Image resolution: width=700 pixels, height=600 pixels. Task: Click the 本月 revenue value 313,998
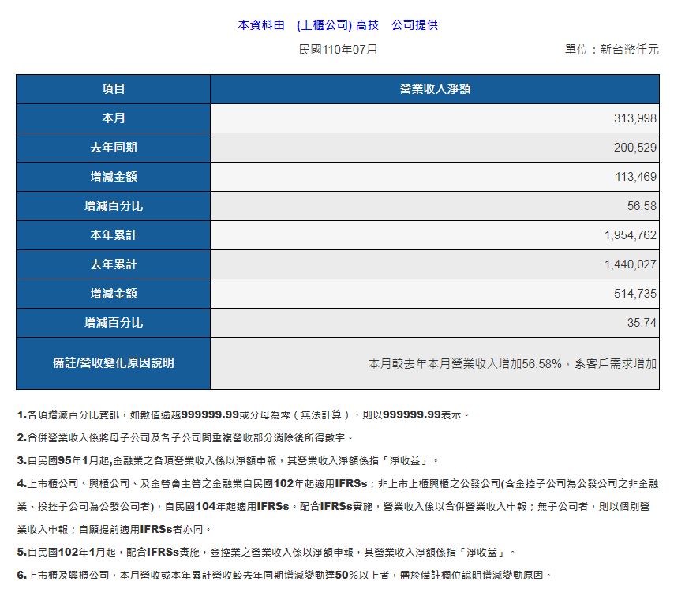[634, 118]
